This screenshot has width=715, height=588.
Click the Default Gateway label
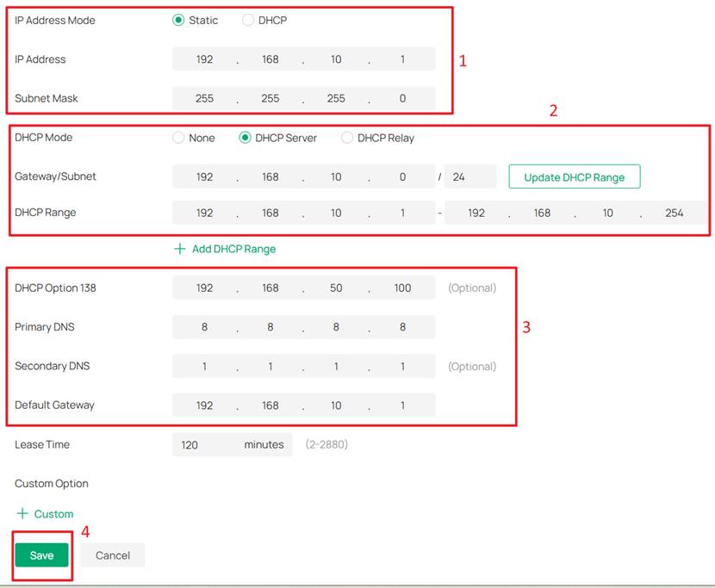(54, 405)
